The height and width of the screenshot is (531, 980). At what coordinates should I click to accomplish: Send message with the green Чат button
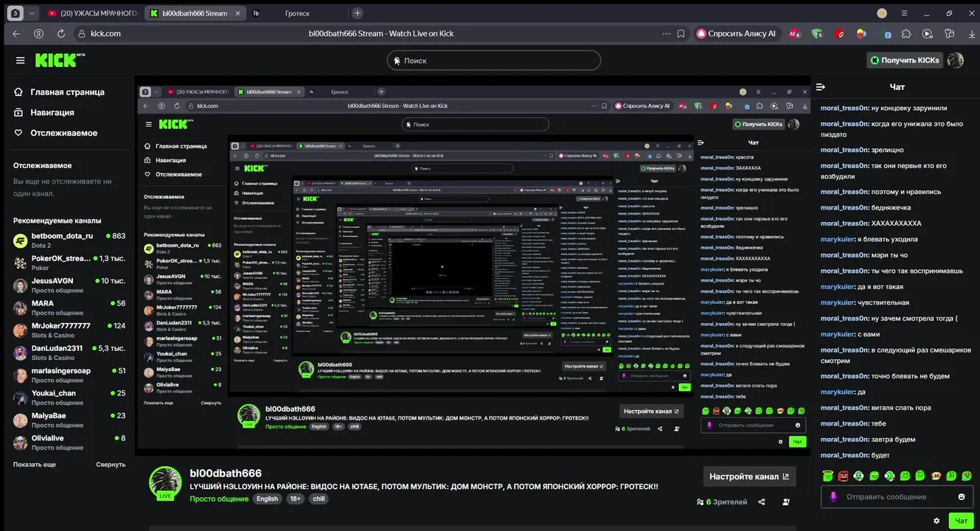tap(962, 521)
